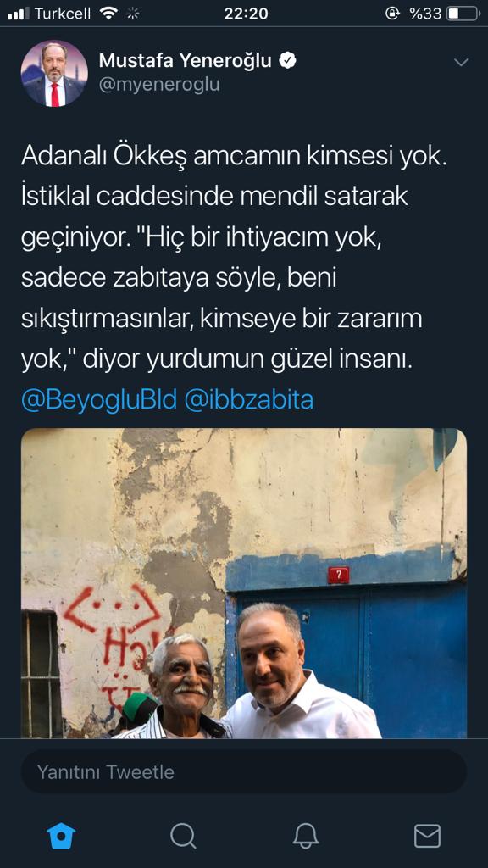This screenshot has height=868, width=488.
Task: Tap the rotation lock status icon
Action: [x=392, y=14]
